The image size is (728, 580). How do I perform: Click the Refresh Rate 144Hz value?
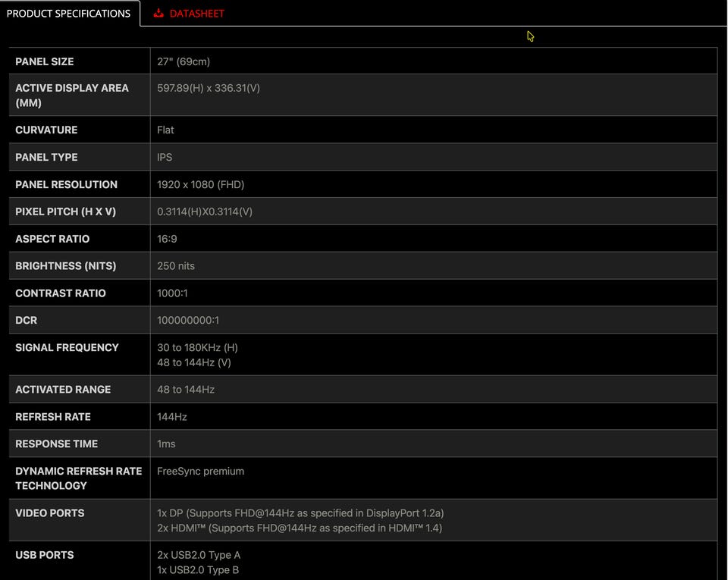click(x=172, y=417)
